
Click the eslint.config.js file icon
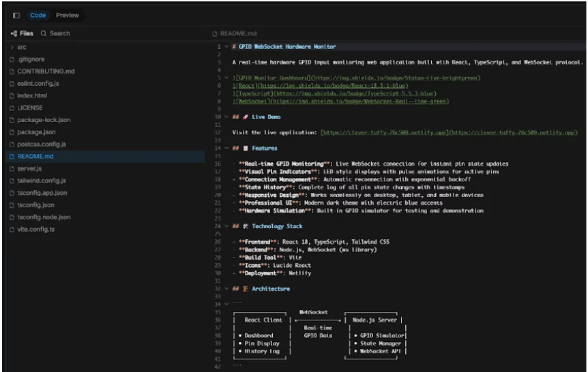(x=12, y=84)
